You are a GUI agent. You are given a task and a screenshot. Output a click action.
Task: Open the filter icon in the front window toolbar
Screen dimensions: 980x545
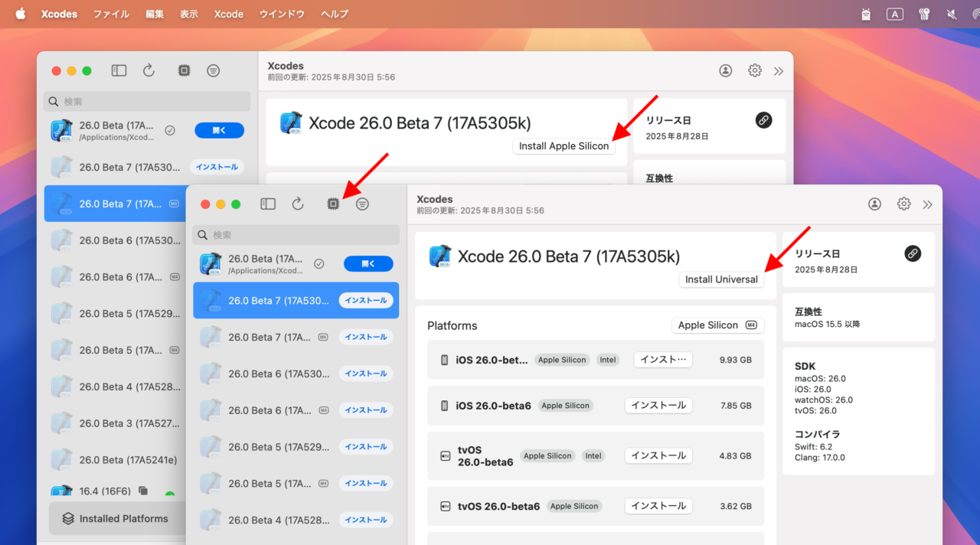[x=362, y=204]
